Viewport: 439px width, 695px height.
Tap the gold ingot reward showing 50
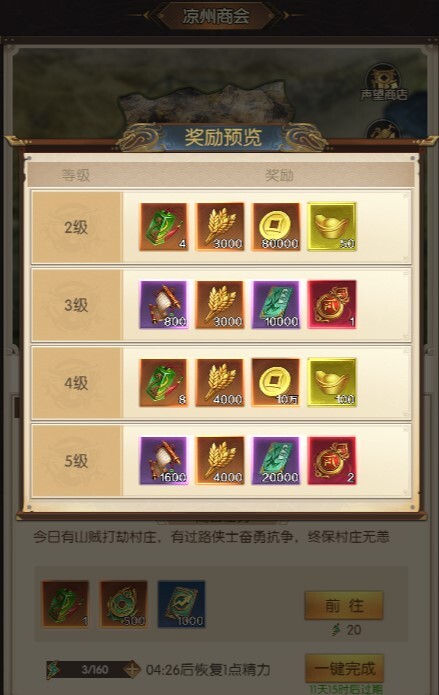(332, 227)
